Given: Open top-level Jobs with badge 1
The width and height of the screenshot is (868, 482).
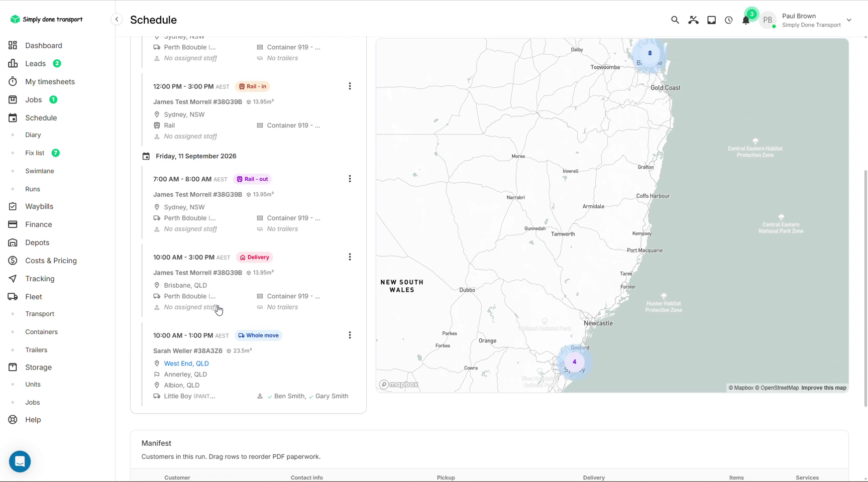Looking at the screenshot, I should 34,99.
